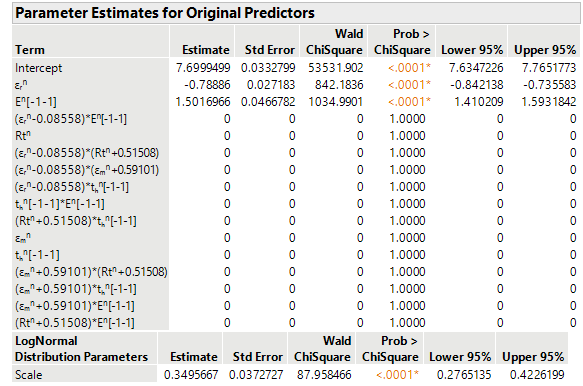Click the LogNormal Distribution Parameters header

point(81,349)
